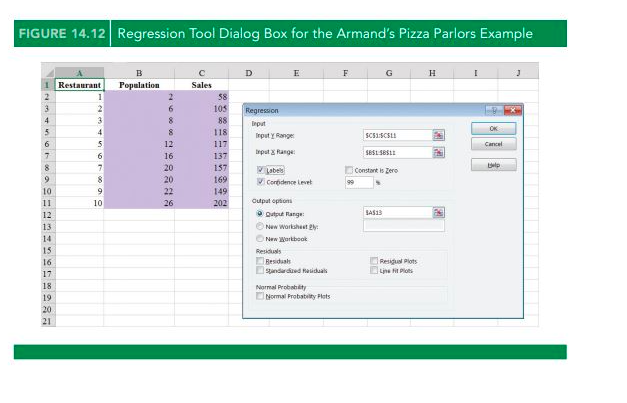The height and width of the screenshot is (403, 627).
Task: Click the Output Range selector icon
Action: pos(438,212)
